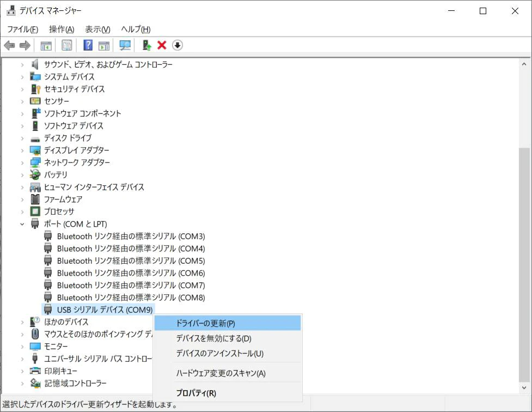Expand the ネットワーク アダプター category

[22, 163]
